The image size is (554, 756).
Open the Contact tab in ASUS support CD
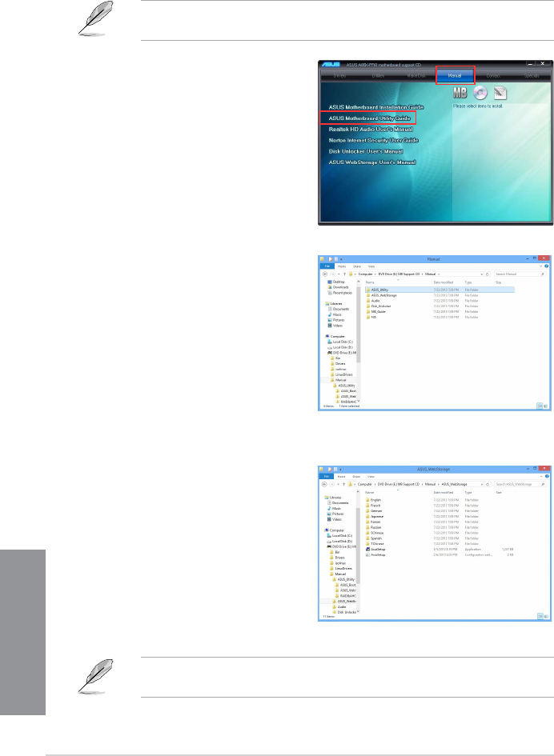(x=493, y=76)
